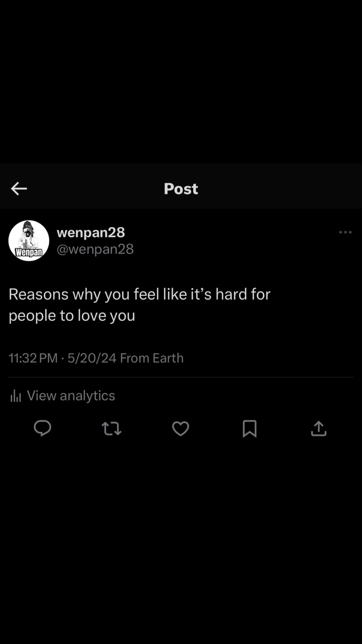Image resolution: width=362 pixels, height=644 pixels.
Task: Click the "people to love you" text line
Action: click(72, 316)
